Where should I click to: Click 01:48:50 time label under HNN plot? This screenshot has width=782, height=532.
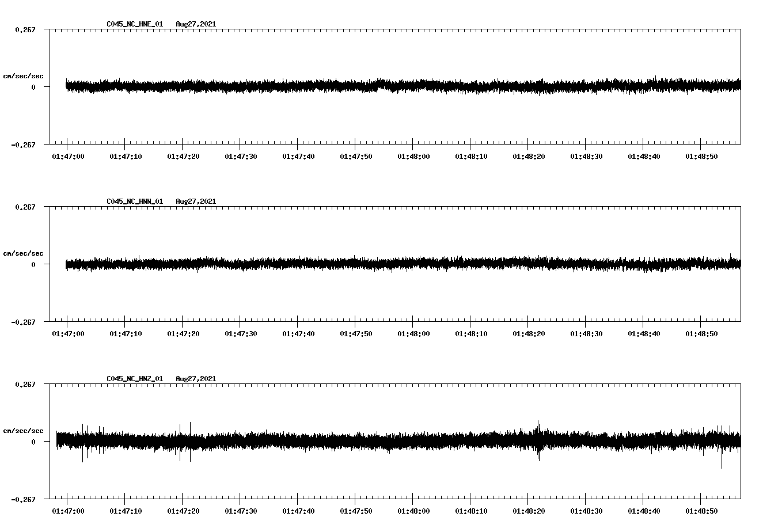pyautogui.click(x=701, y=333)
